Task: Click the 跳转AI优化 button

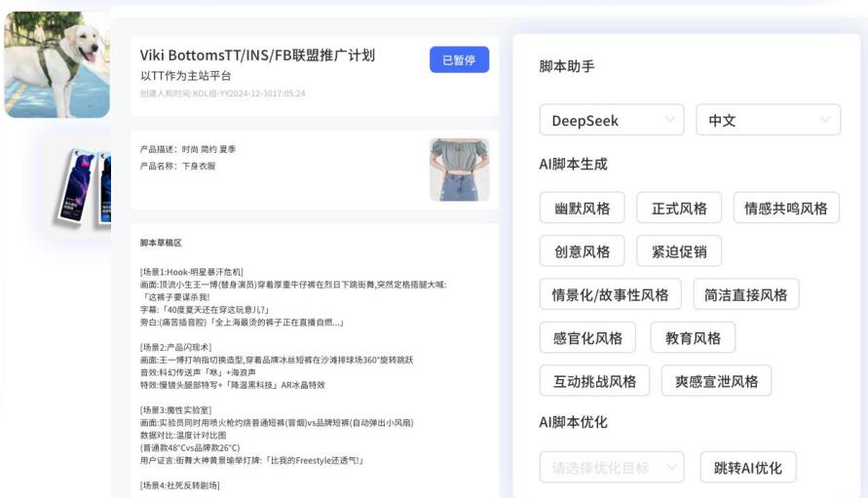Action: tap(747, 468)
